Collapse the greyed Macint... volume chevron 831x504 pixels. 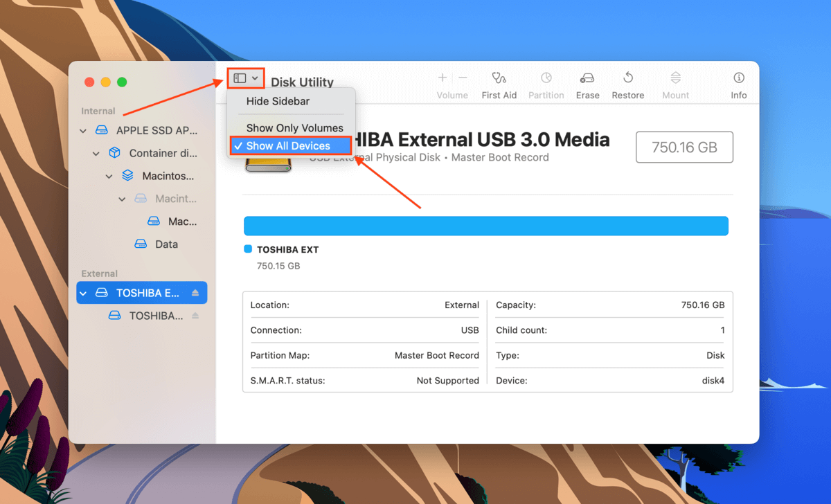[123, 199]
